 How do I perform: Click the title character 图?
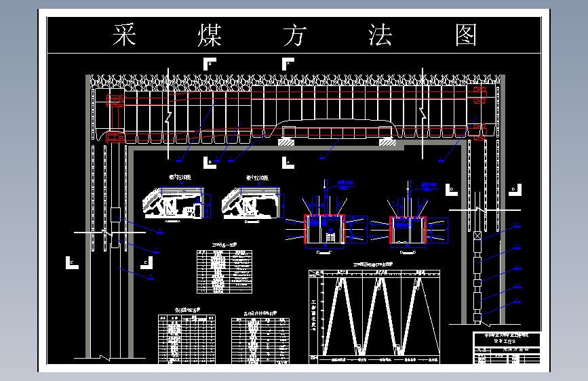(x=466, y=35)
